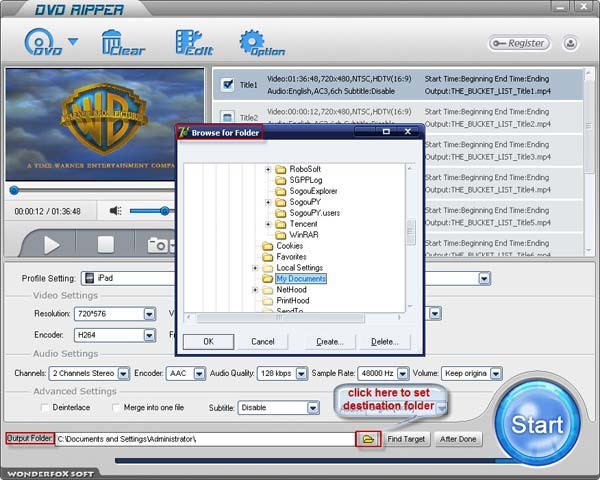Expand the NetHood folder node

pyautogui.click(x=255, y=290)
